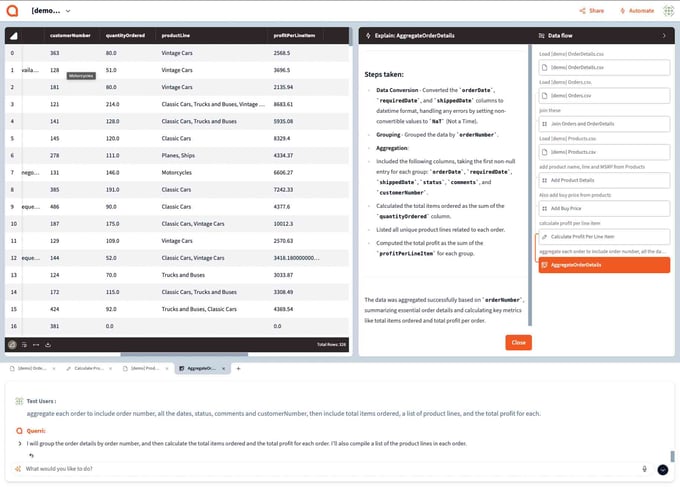680x487 pixels.
Task: Open the user avatar menu
Action: (x=668, y=10)
